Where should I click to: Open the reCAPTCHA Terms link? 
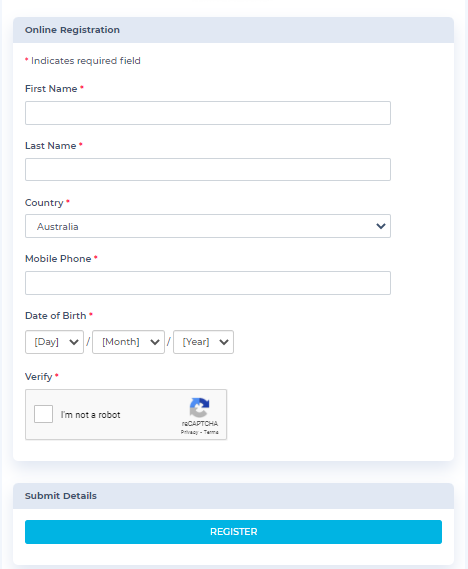[211, 432]
